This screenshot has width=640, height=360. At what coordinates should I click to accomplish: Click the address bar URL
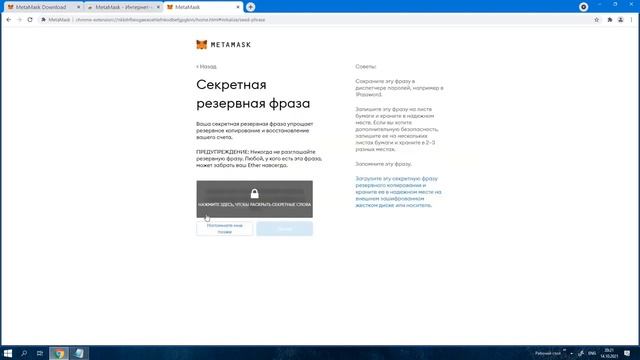171,20
